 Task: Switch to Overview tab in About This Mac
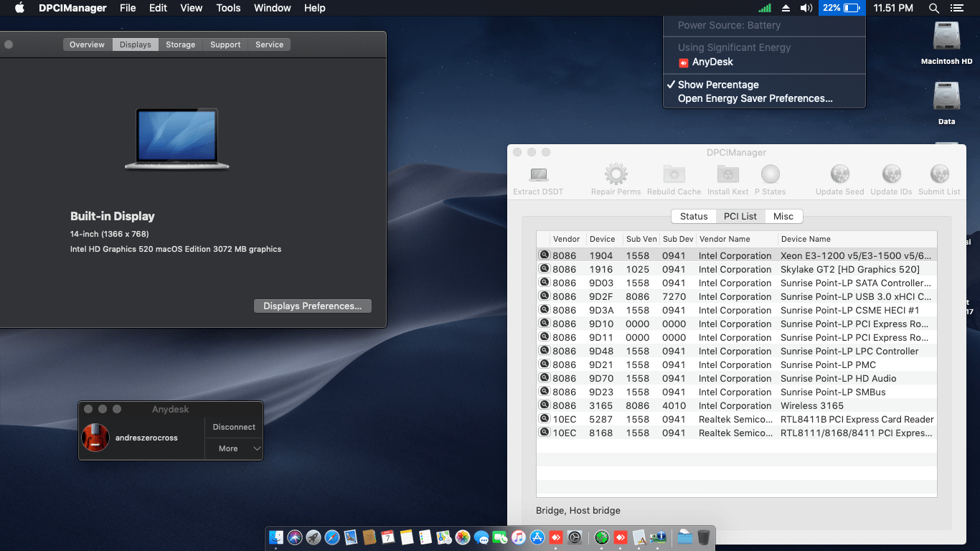[x=88, y=44]
